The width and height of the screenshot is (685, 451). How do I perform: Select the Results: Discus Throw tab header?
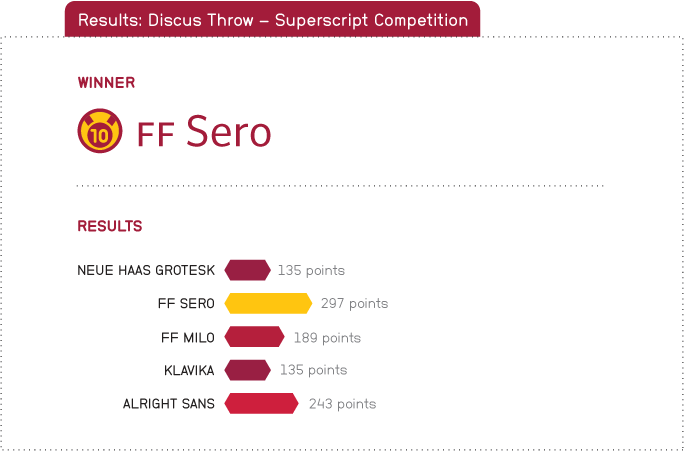pos(273,20)
